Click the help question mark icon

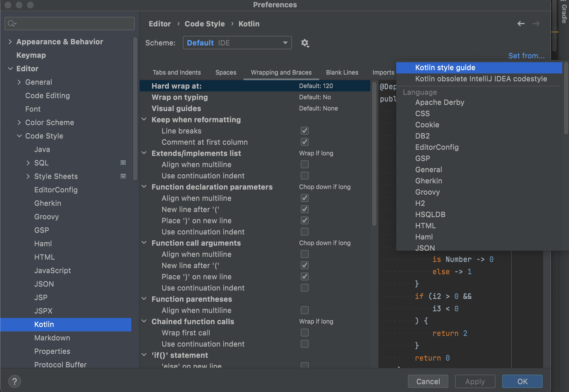[15, 381]
